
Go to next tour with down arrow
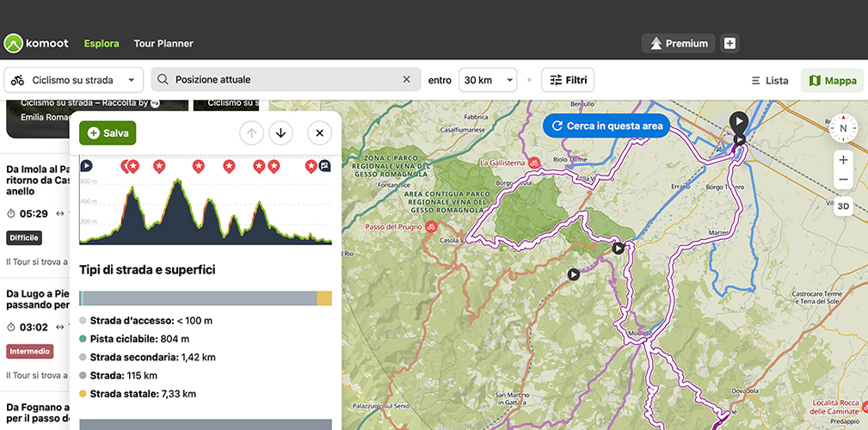click(x=280, y=132)
